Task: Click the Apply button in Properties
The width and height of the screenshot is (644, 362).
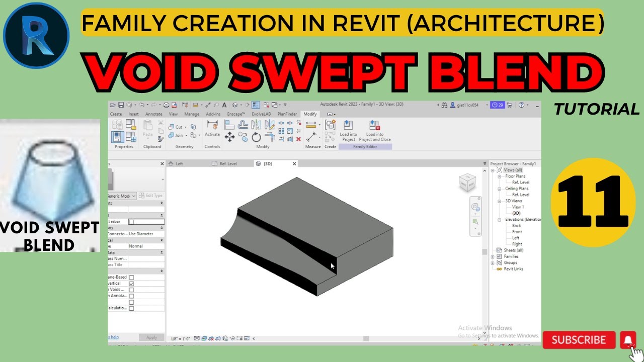Action: pos(152,337)
